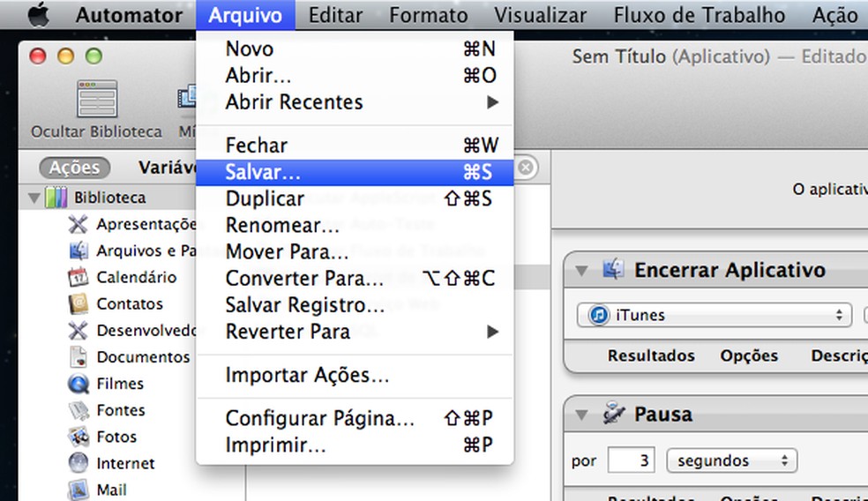
Task: Click the Resultados button in Encerrar Aplicativo
Action: click(x=651, y=355)
